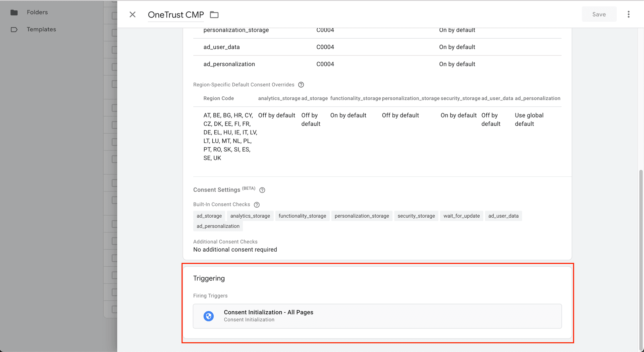This screenshot has height=352, width=644.
Task: Open the Templates menu item
Action: pyautogui.click(x=41, y=30)
